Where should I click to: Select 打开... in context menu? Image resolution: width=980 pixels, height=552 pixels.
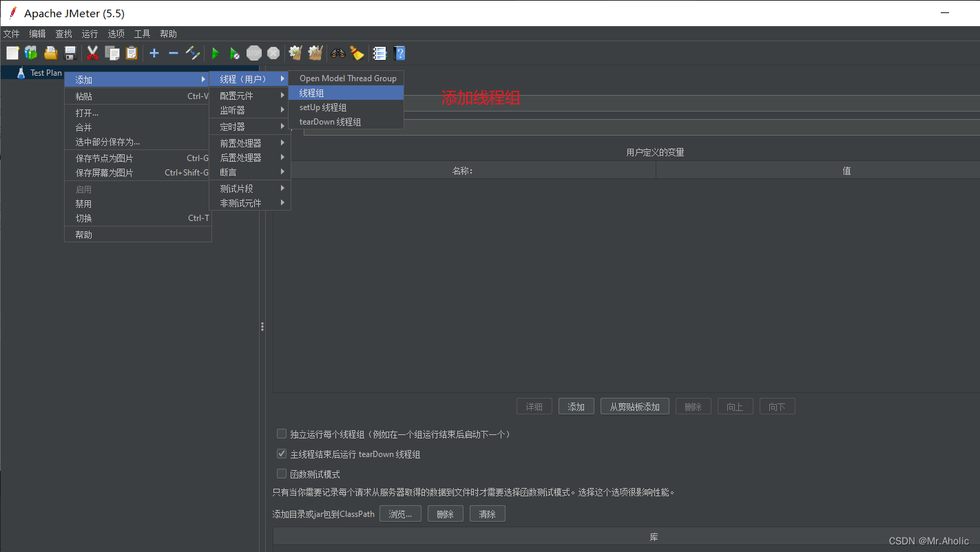[x=138, y=113]
